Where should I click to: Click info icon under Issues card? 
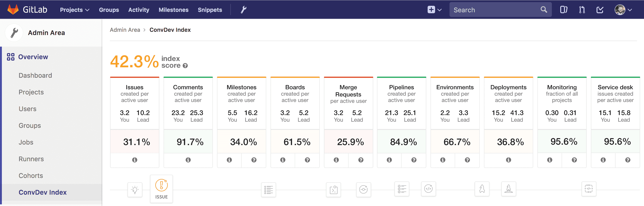tap(134, 160)
